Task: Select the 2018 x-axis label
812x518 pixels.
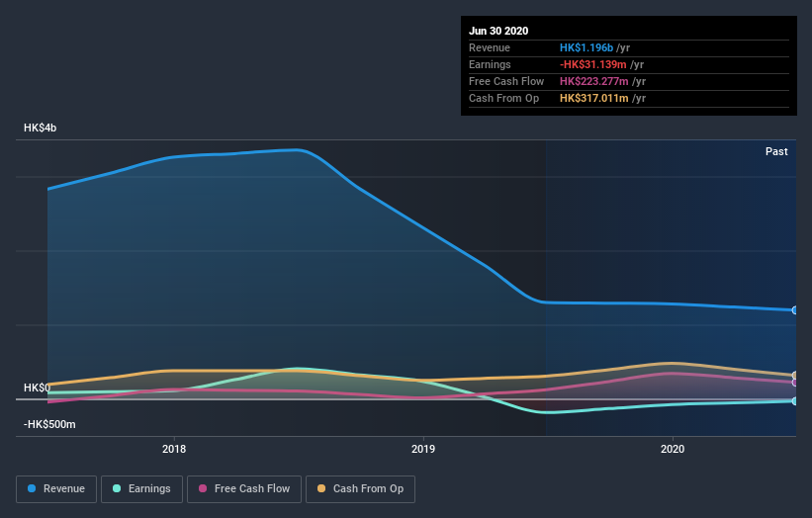Action: 174,449
